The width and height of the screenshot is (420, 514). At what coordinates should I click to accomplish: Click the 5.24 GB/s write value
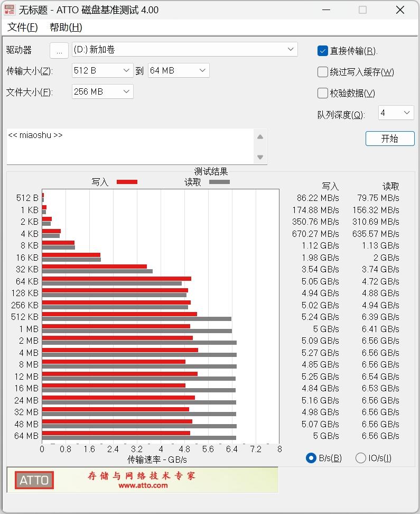tap(320, 317)
